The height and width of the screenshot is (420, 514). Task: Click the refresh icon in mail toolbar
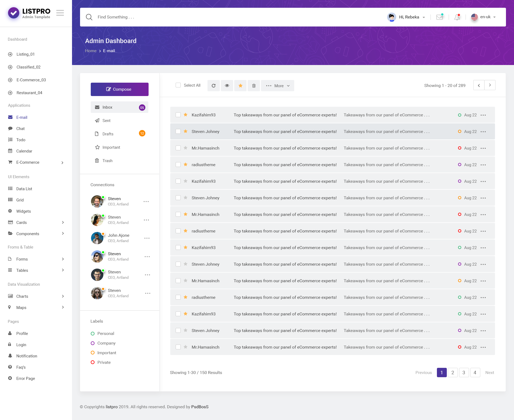pos(213,86)
